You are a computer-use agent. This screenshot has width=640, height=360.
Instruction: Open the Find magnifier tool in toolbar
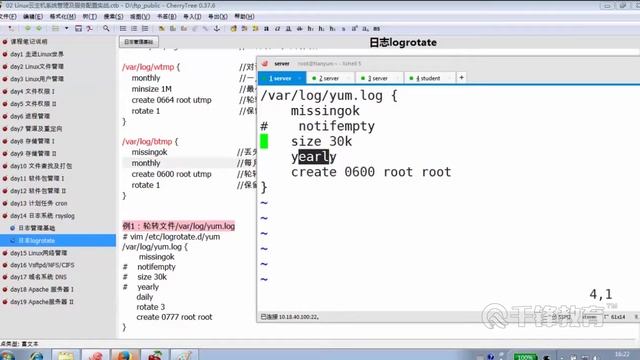(106, 29)
